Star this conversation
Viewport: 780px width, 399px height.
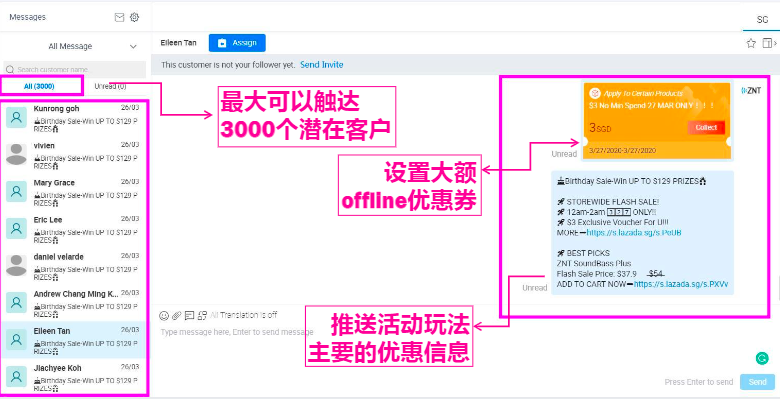click(x=751, y=43)
